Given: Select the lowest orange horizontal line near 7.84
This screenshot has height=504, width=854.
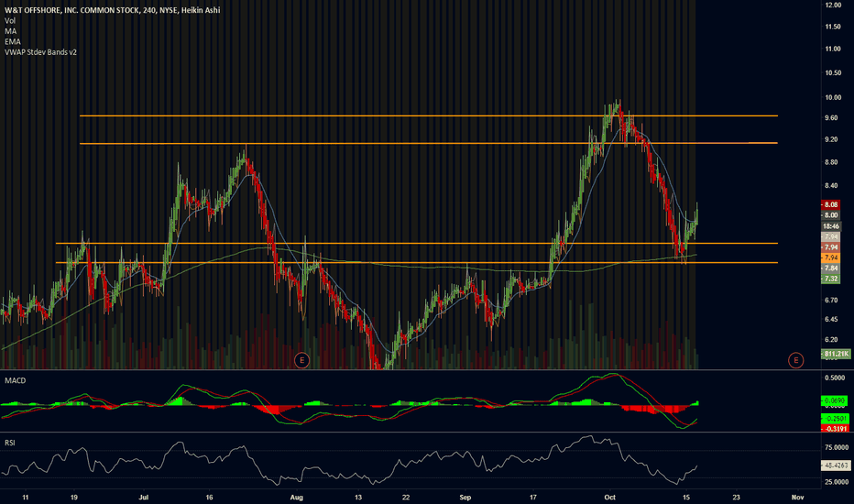Looking at the screenshot, I should point(417,263).
